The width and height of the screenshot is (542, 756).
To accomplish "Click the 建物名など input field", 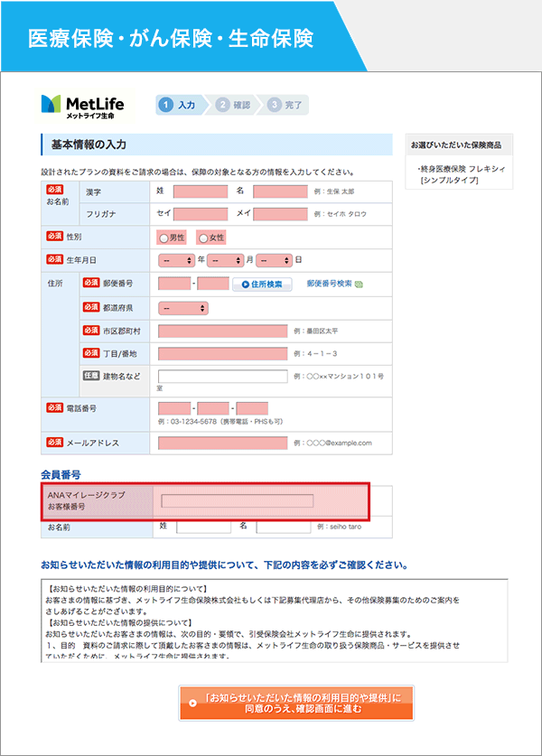I will point(223,377).
